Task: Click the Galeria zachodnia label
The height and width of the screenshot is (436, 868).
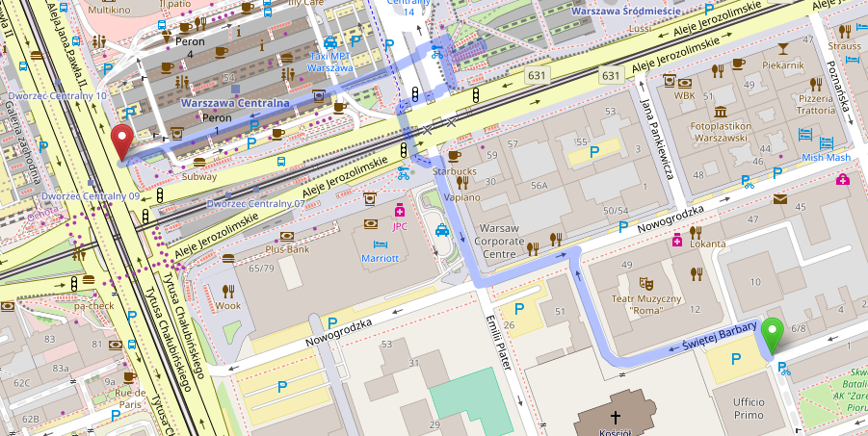Action: tap(22, 143)
